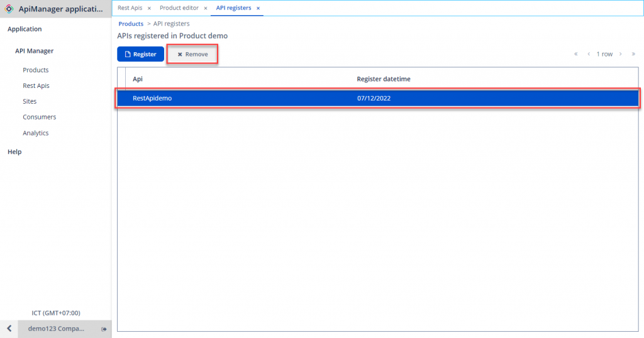The width and height of the screenshot is (644, 338).
Task: Expand the Application section in sidebar
Action: [x=25, y=29]
